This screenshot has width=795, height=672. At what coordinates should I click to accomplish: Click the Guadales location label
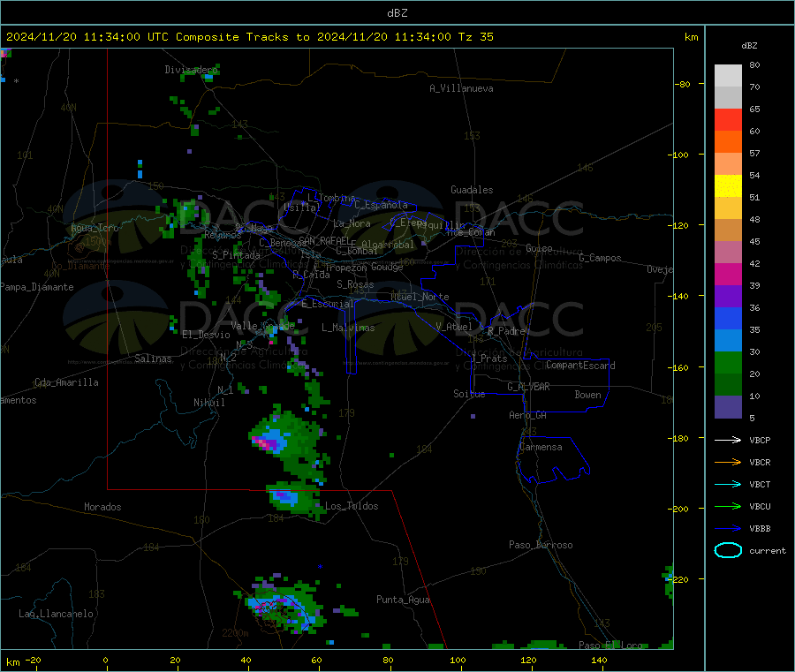[472, 190]
